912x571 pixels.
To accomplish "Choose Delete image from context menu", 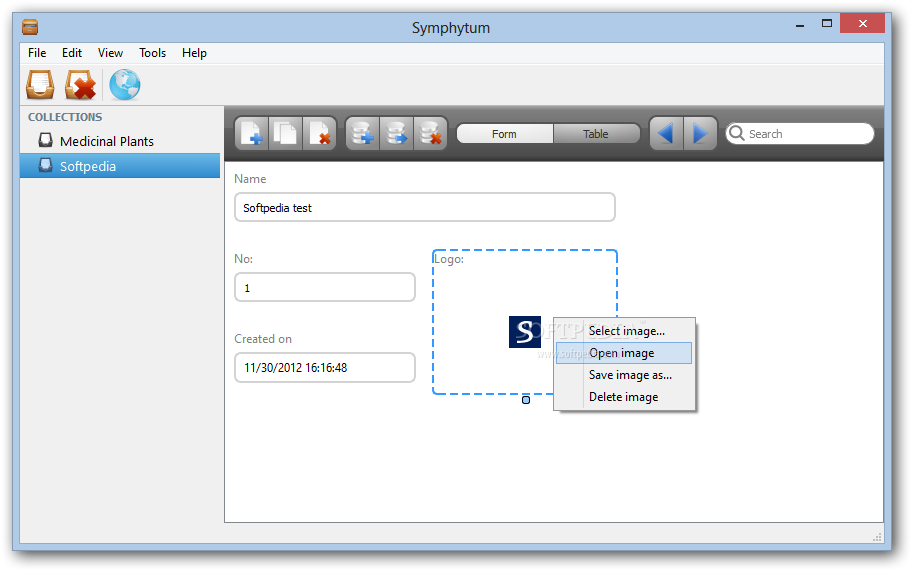I will tap(624, 397).
